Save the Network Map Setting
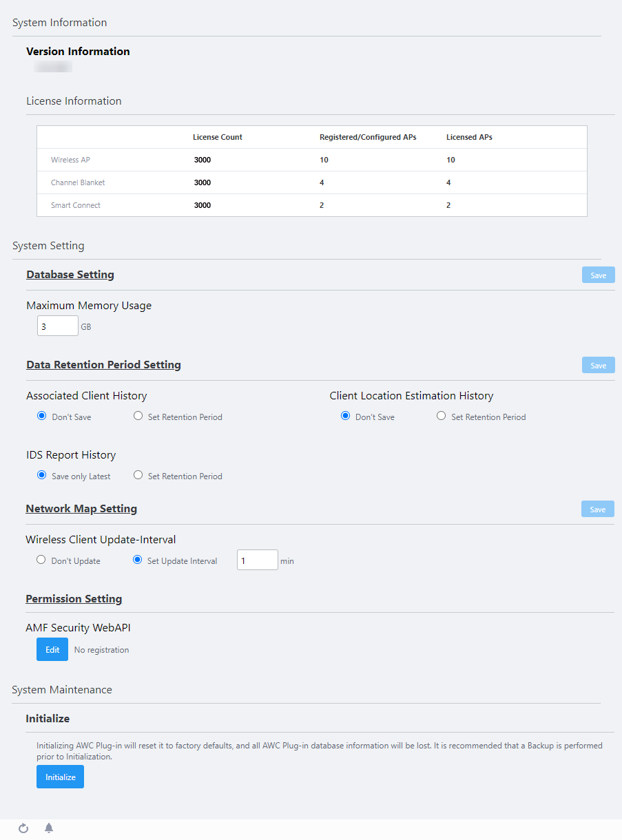 (597, 510)
